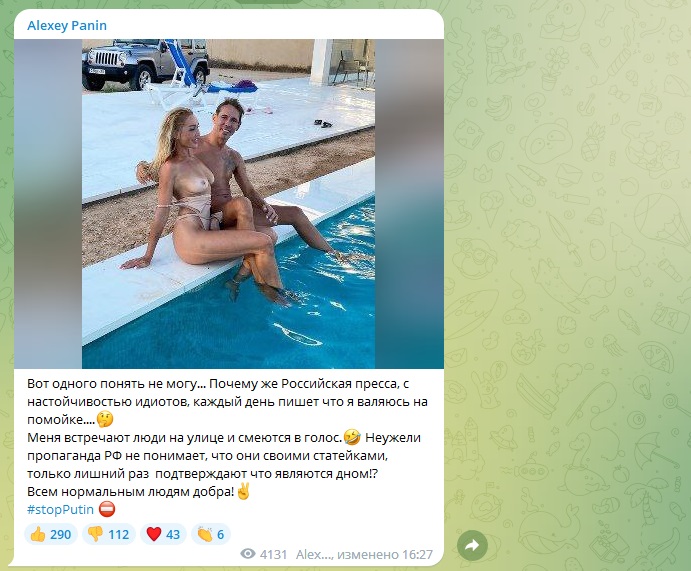Screen dimensions: 691x571
Task: Add a thumbs-up reaction showing 290
Action: pos(51,534)
